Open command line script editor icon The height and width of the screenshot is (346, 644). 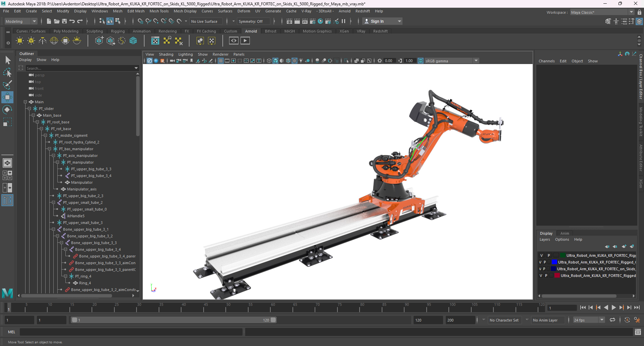638,332
